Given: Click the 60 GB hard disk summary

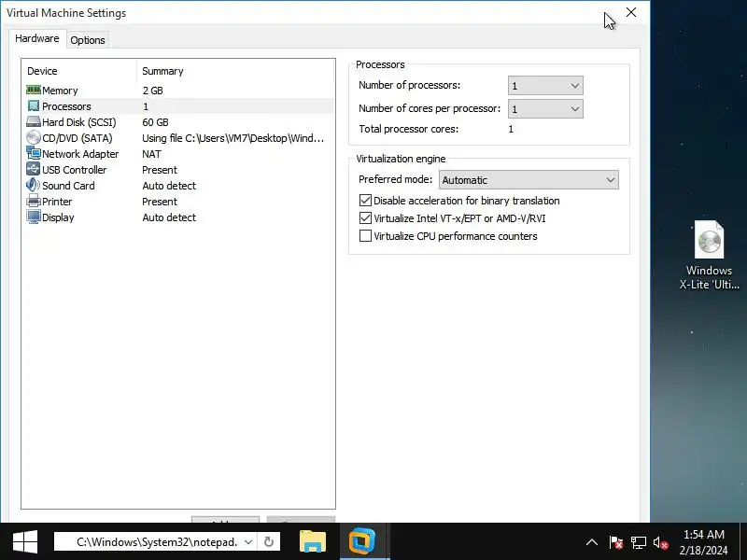Looking at the screenshot, I should click(x=155, y=122).
